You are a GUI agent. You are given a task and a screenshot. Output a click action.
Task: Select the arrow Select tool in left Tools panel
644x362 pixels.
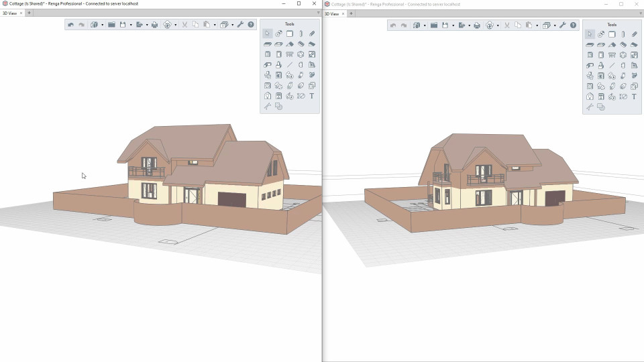pyautogui.click(x=268, y=34)
